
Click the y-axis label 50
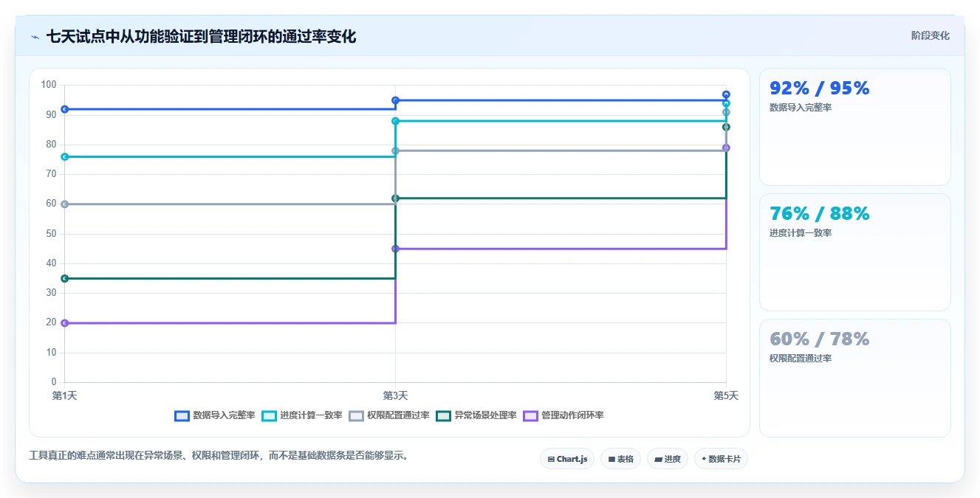click(x=51, y=234)
